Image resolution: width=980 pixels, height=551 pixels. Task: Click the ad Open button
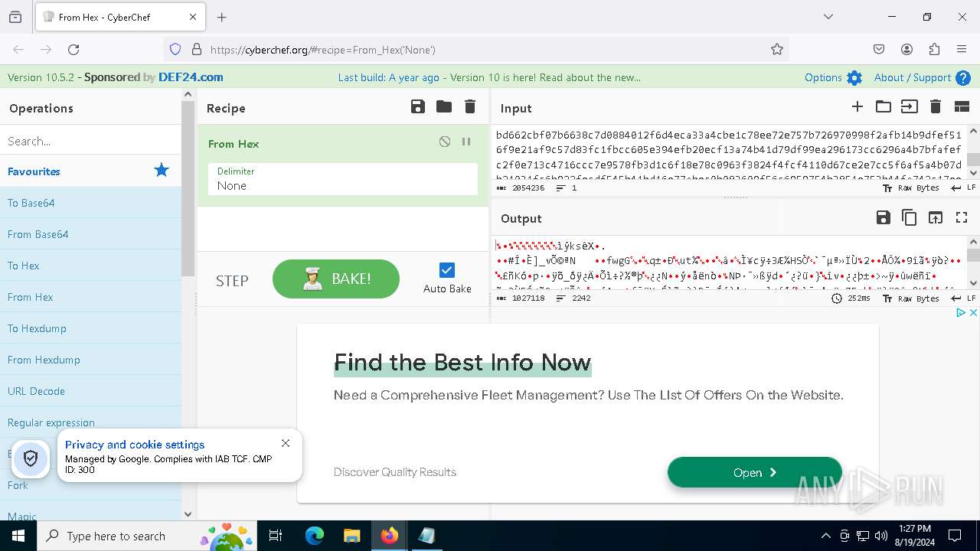(x=755, y=472)
